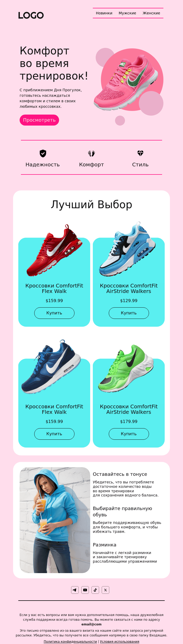Click the footprints icon above Комфорт

click(x=92, y=153)
